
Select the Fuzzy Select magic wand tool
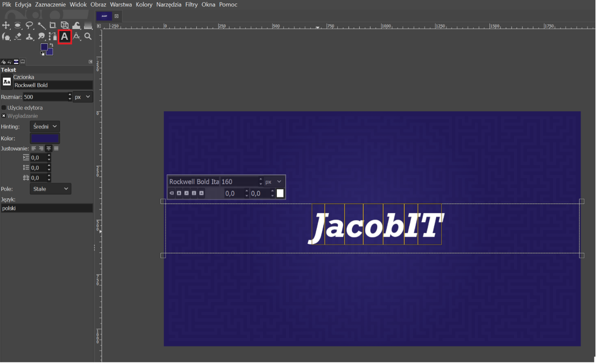tap(41, 26)
